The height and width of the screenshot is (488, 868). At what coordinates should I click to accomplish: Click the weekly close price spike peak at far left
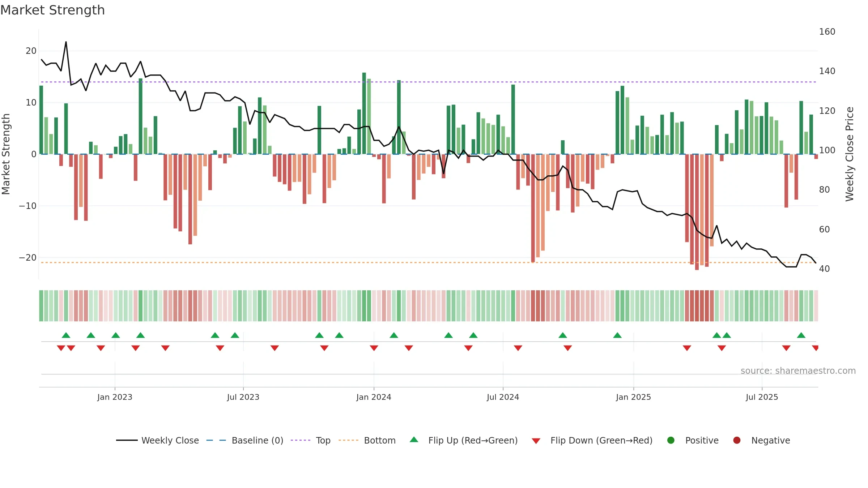66,42
